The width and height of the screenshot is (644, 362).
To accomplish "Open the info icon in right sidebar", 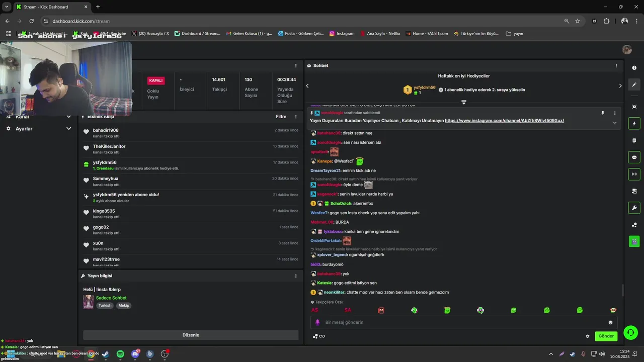I will (634, 67).
